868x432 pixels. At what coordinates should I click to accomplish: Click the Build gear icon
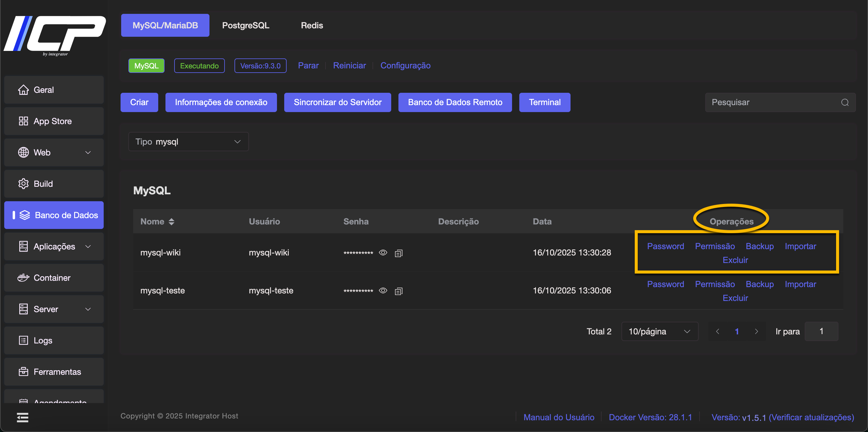[x=23, y=184]
